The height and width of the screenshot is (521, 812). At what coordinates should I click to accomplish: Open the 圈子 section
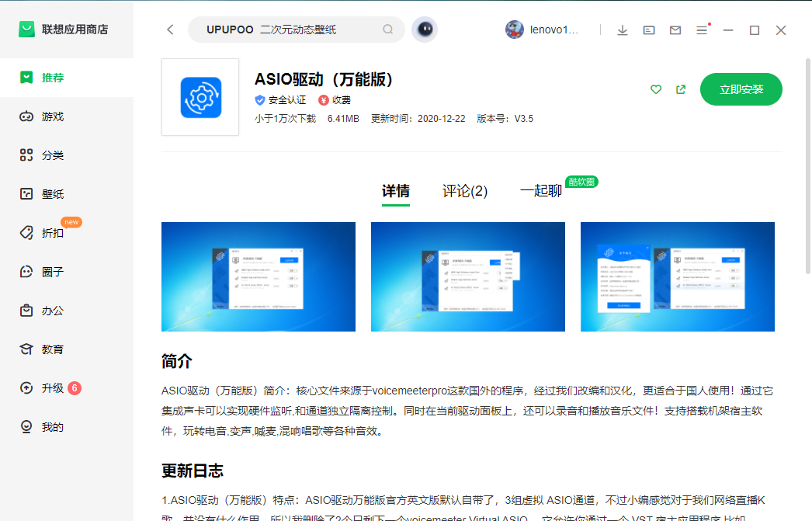[67, 272]
